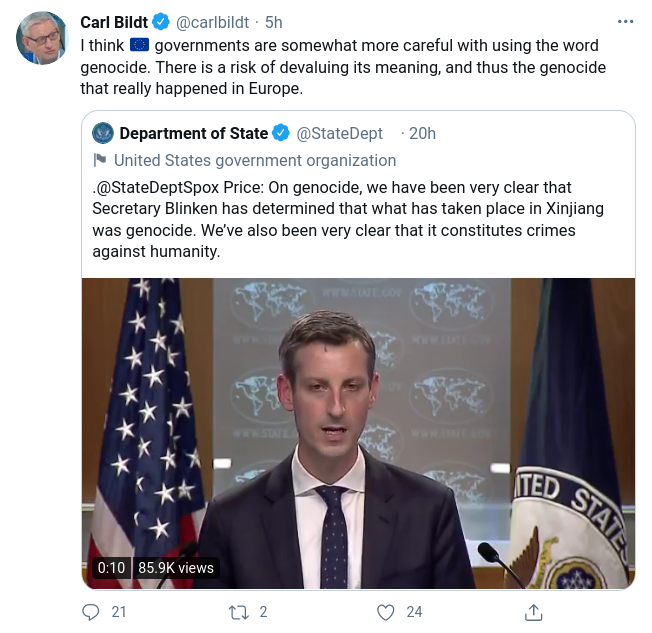652x633 pixels.
Task: Open Carl Bildt's profile avatar
Action: pyautogui.click(x=41, y=39)
